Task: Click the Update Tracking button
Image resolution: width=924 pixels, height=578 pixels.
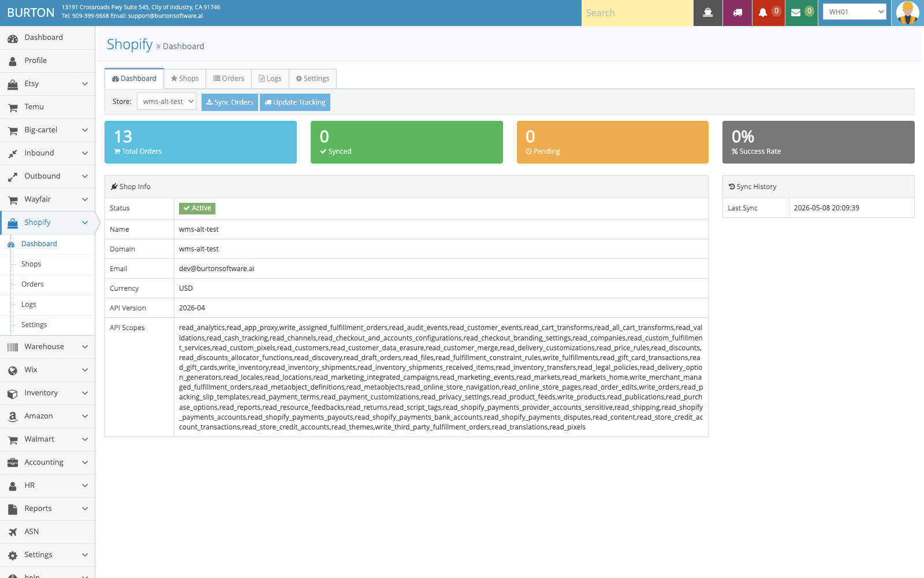Action: tap(295, 102)
